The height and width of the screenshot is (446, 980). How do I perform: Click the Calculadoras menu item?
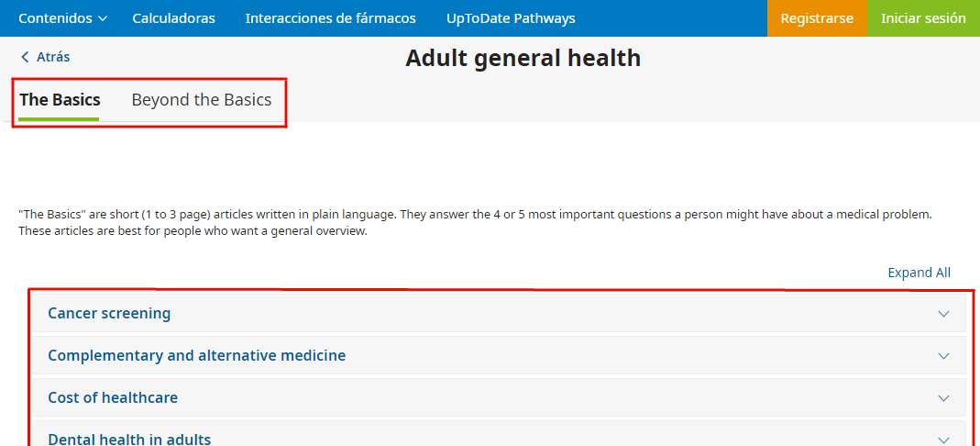point(173,18)
